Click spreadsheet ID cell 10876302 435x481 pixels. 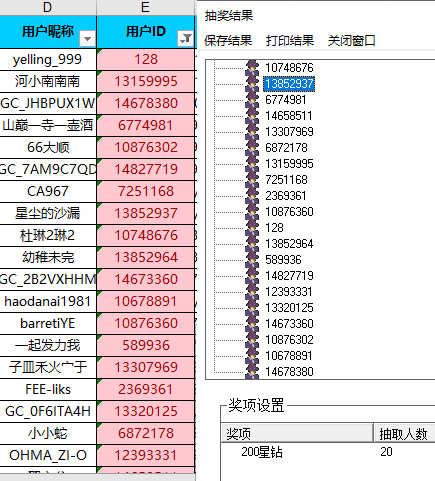146,147
